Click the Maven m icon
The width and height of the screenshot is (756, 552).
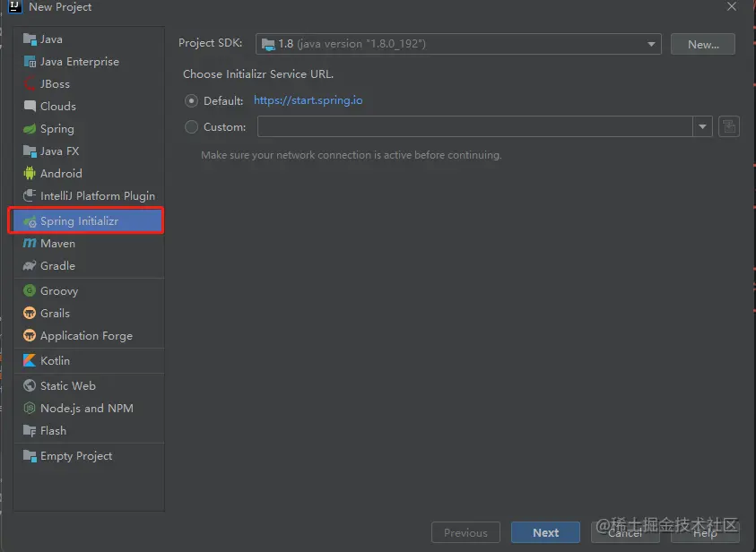[x=30, y=243]
